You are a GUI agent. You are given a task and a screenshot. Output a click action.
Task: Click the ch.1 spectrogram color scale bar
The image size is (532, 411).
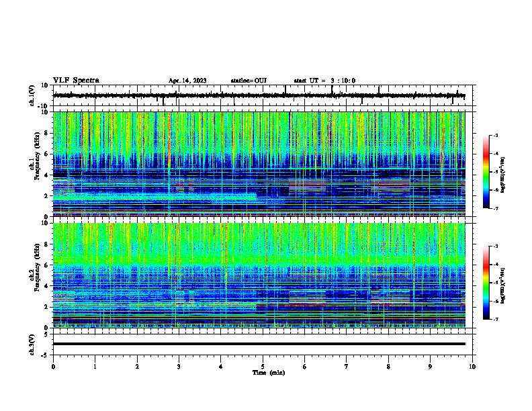coord(486,172)
